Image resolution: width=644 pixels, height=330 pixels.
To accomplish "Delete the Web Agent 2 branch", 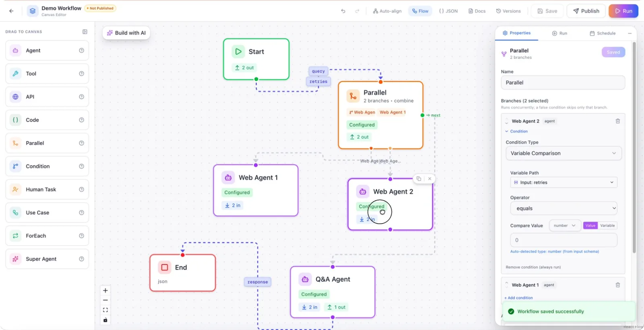I will tap(618, 121).
